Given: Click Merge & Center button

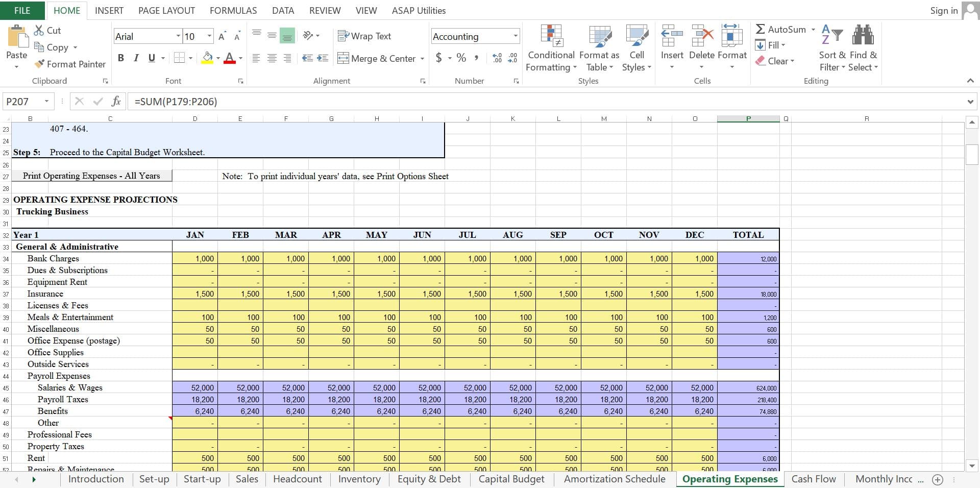Looking at the screenshot, I should coord(377,58).
